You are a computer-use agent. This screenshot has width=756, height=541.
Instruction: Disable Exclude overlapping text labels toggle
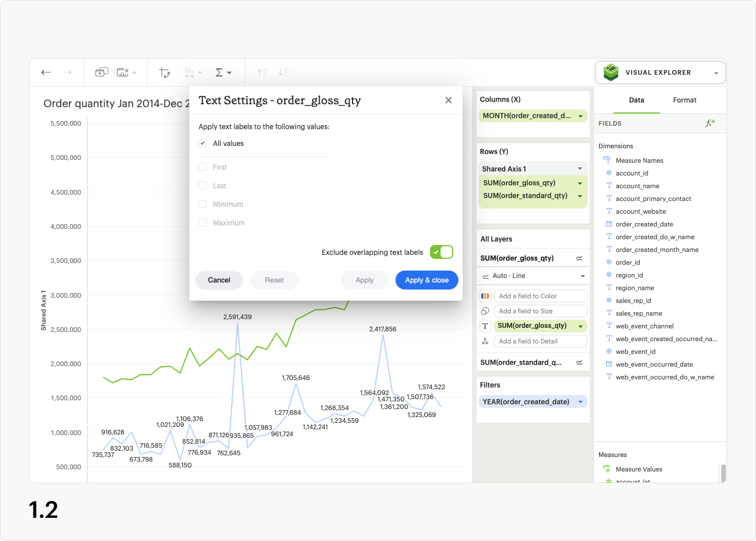[x=442, y=253]
